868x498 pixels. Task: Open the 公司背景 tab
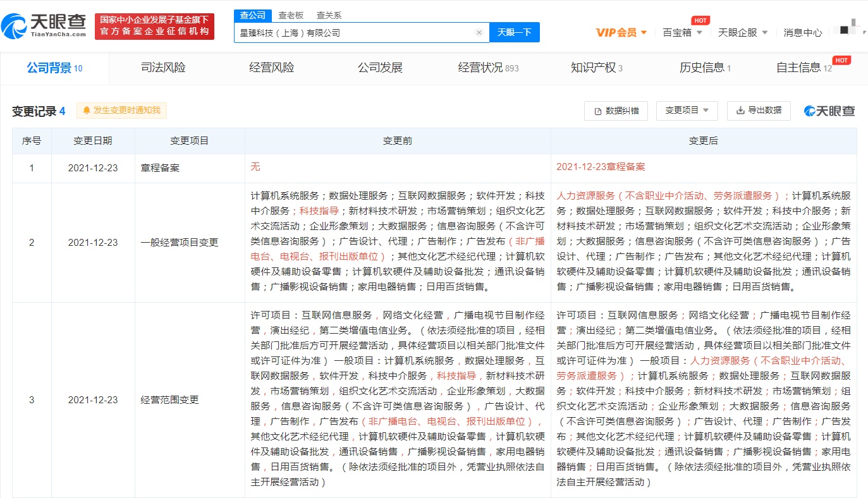click(54, 68)
